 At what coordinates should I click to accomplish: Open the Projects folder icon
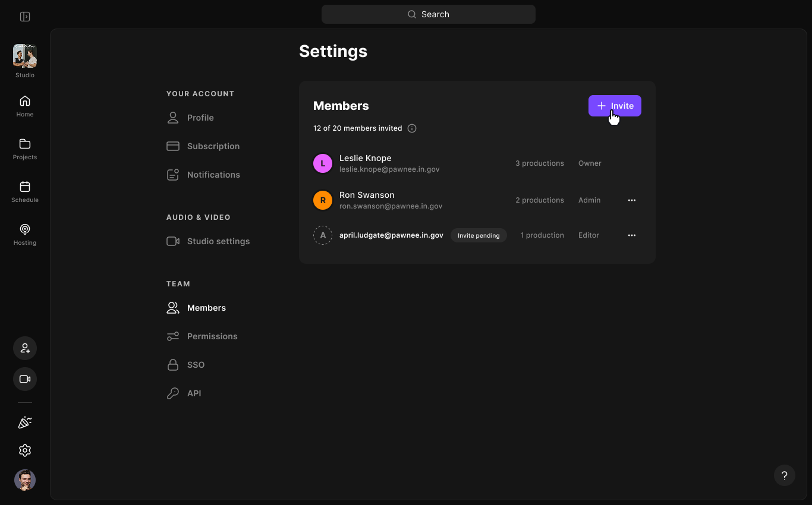pos(25,149)
